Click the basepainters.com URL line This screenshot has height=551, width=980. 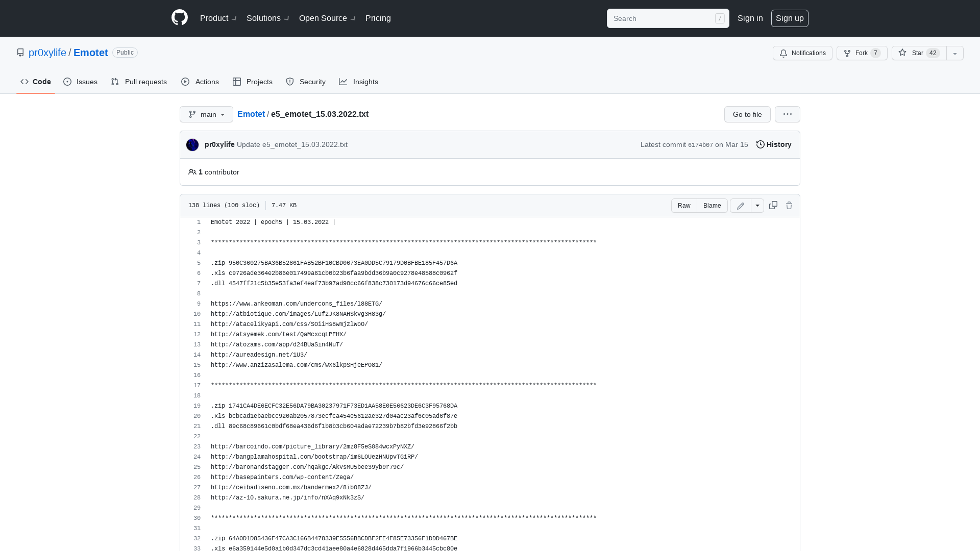coord(282,478)
